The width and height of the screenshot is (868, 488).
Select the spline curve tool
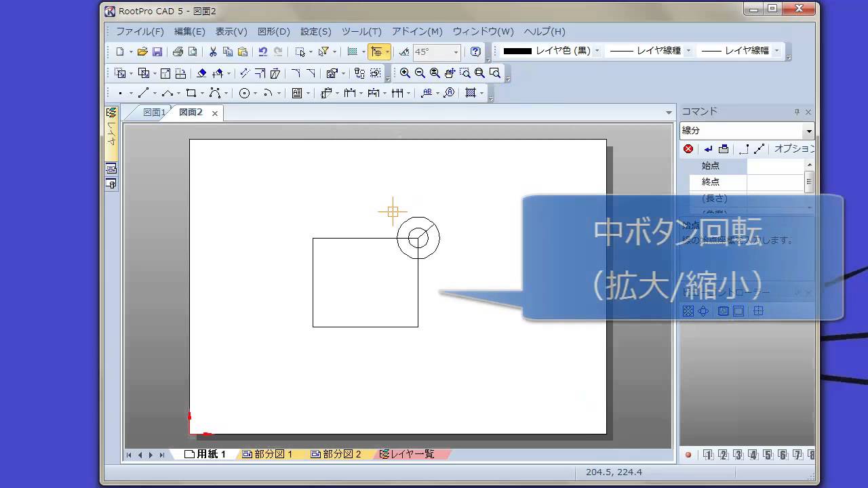point(215,94)
